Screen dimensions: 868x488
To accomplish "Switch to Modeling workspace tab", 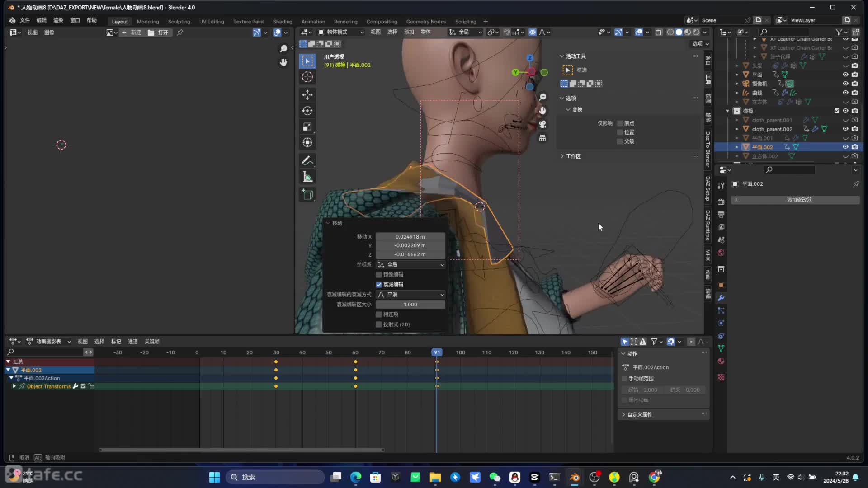I will click(x=148, y=22).
